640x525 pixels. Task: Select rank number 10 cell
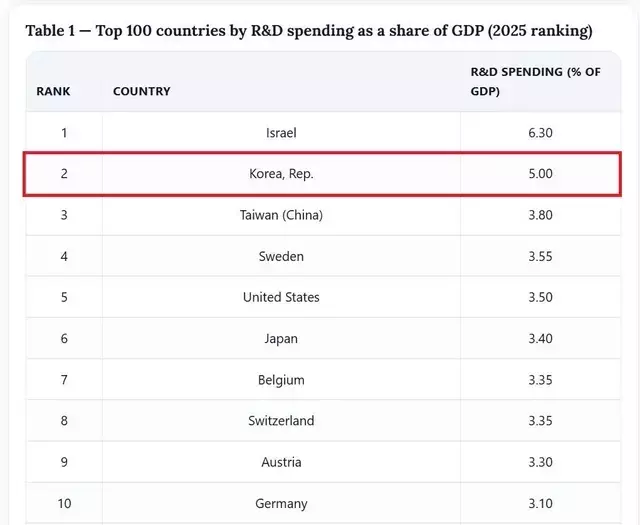coord(64,503)
